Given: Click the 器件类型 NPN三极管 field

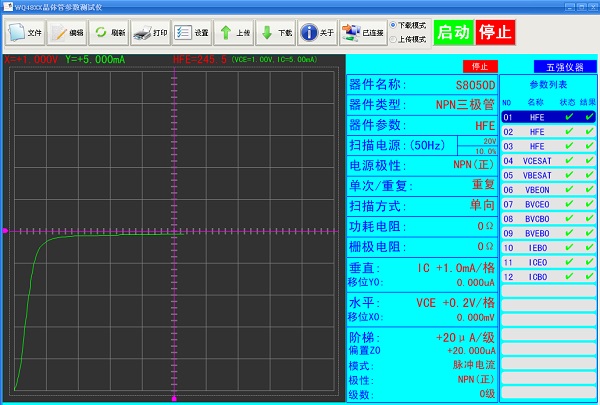Looking at the screenshot, I should coord(422,105).
